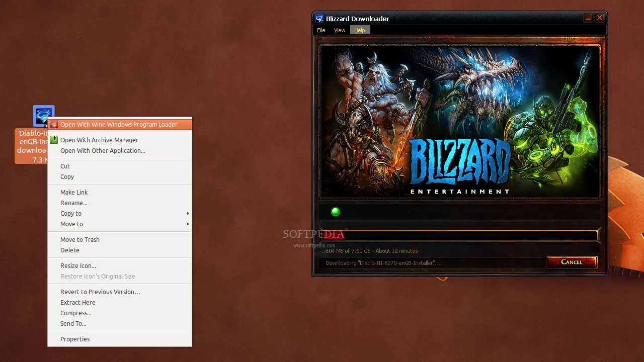Click the Wine icon in the context menu
Viewport: 644px width, 362px height.
(x=53, y=125)
